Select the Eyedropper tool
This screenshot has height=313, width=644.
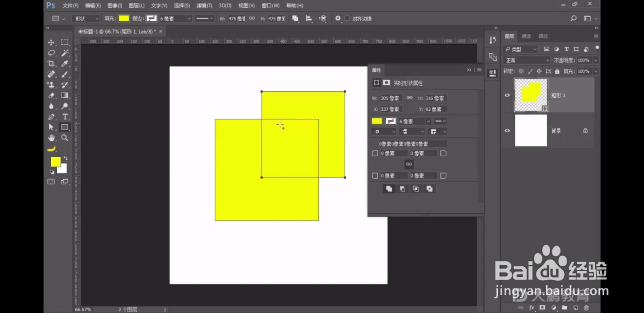click(x=64, y=64)
